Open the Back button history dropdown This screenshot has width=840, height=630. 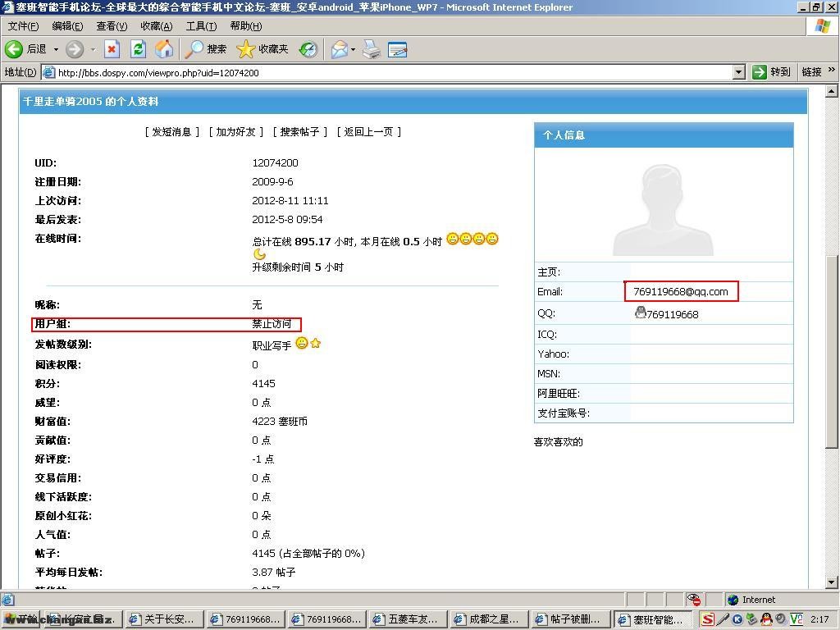(x=56, y=49)
